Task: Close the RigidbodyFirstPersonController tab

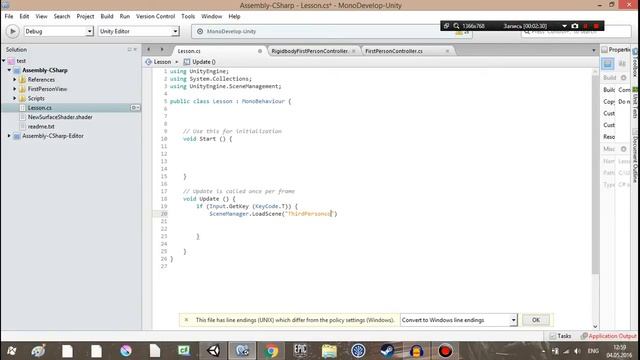Action: coord(353,51)
